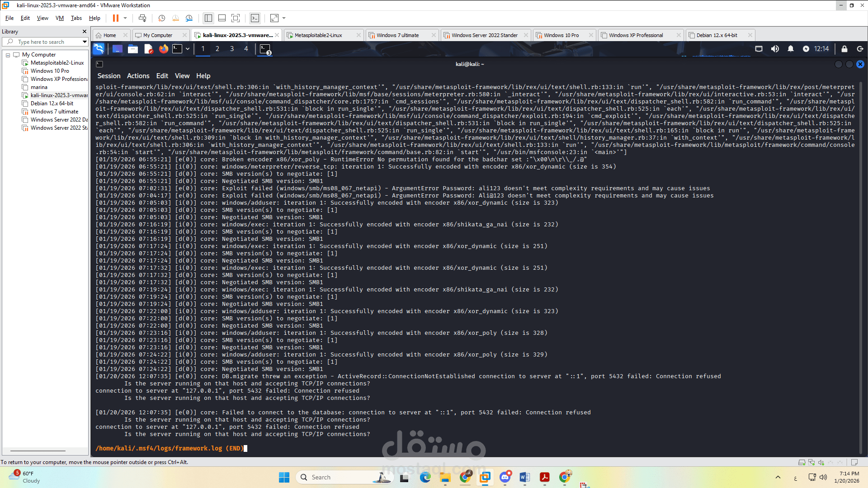Toggle the console view toolbar button

click(255, 18)
